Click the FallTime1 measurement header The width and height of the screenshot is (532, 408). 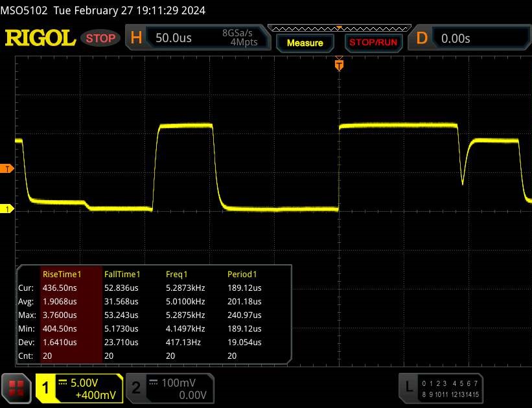point(122,274)
